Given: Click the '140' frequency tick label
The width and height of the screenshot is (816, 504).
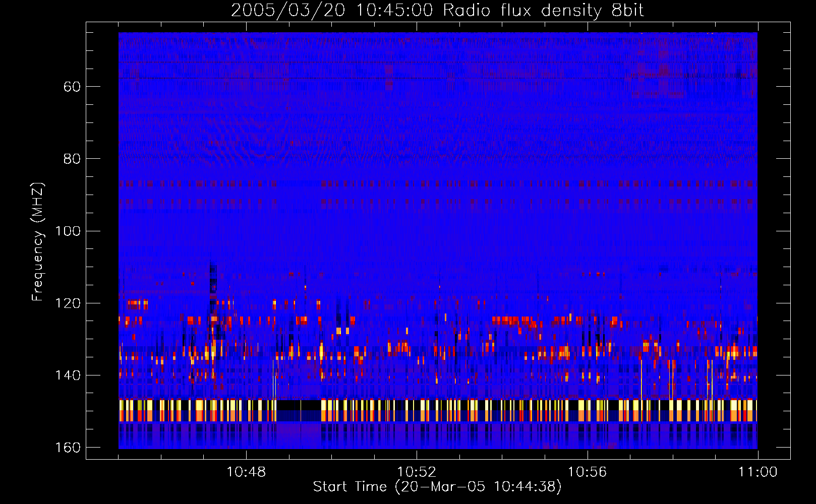Looking at the screenshot, I should click(x=68, y=375).
